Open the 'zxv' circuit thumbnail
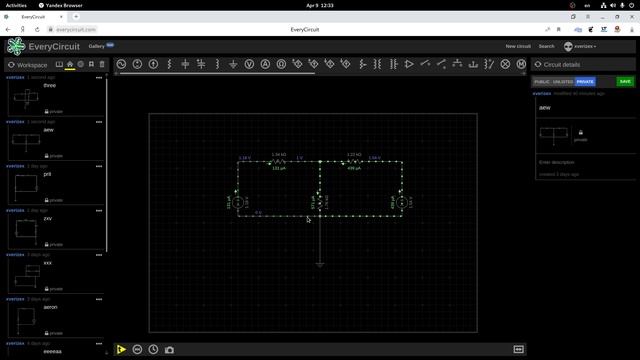 point(26,231)
